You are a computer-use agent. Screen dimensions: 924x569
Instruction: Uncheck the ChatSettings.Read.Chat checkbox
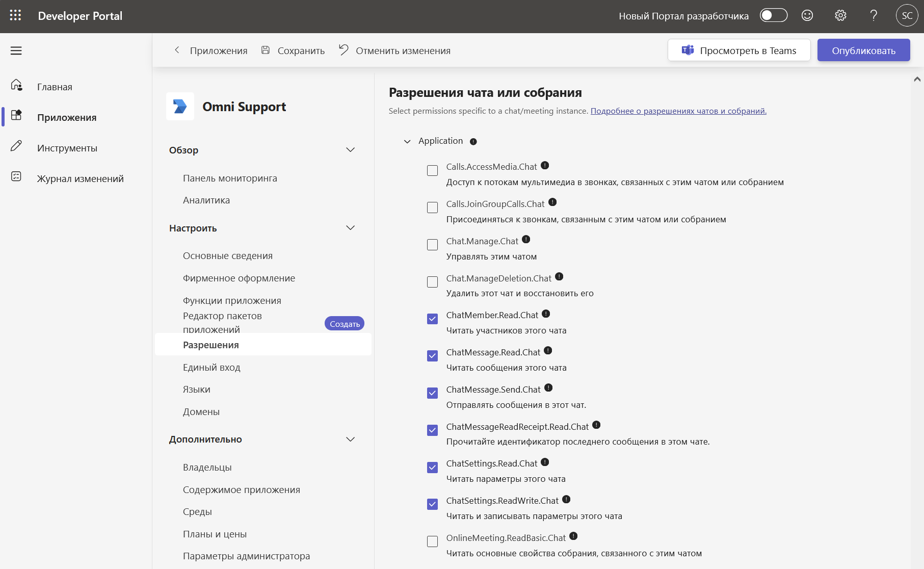[x=432, y=468]
